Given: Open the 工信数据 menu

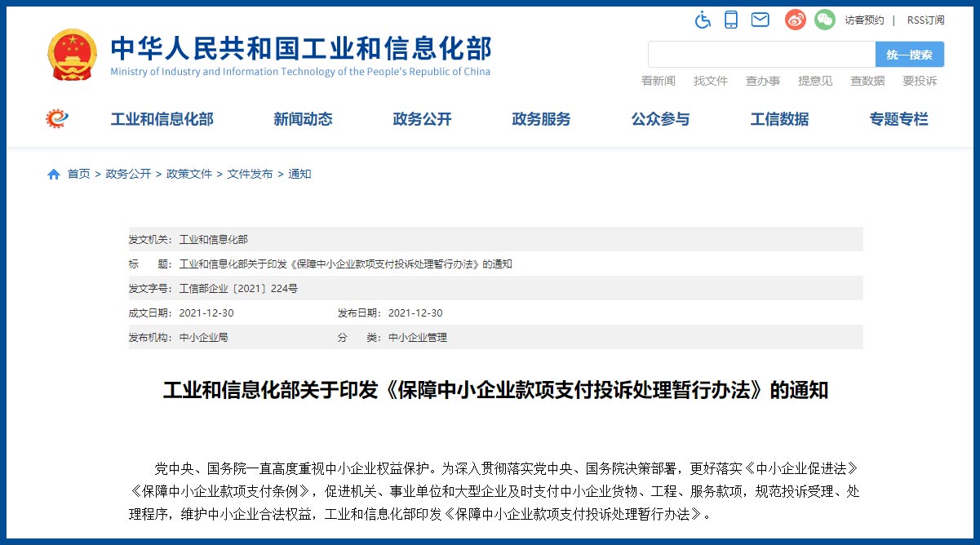Looking at the screenshot, I should [779, 119].
